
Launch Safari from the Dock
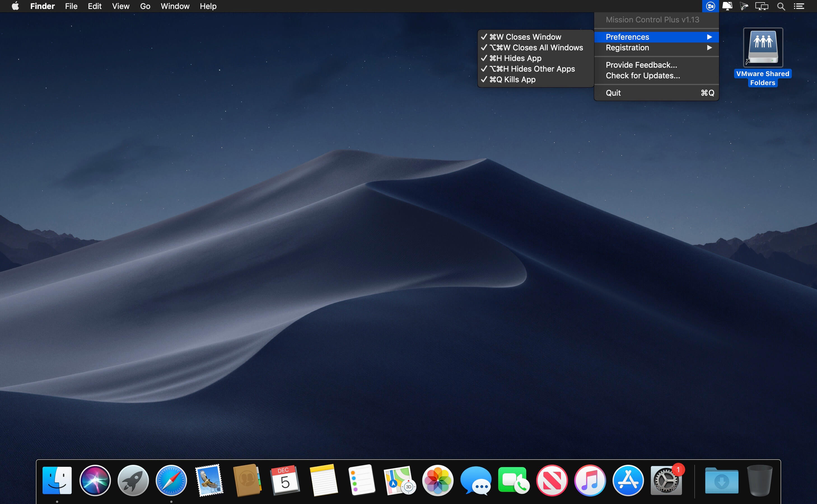click(171, 480)
